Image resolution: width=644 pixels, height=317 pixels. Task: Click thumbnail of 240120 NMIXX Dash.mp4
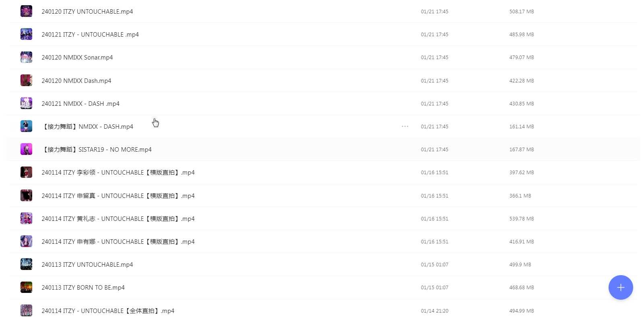coord(26,80)
